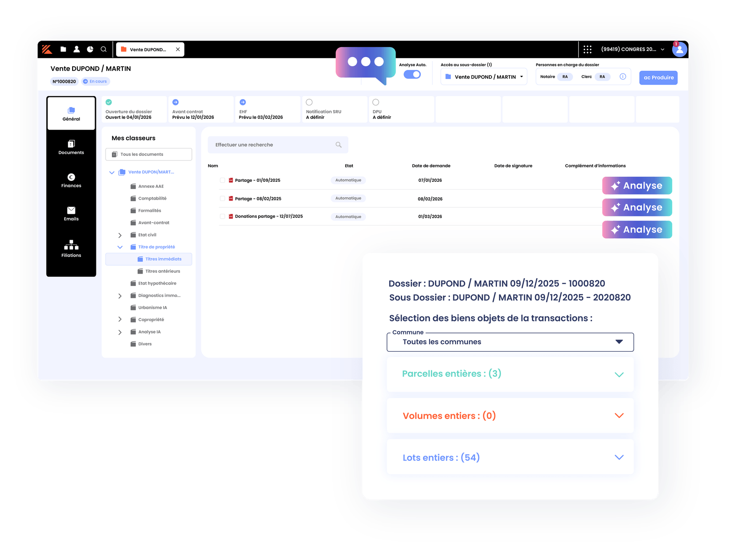
Task: Select the DPU step circle
Action: (x=376, y=102)
